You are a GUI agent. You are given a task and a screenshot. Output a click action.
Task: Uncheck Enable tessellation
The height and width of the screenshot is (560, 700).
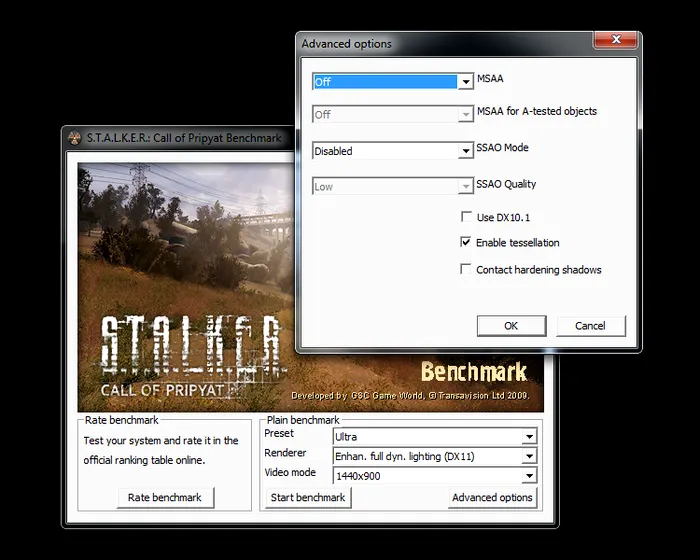466,242
